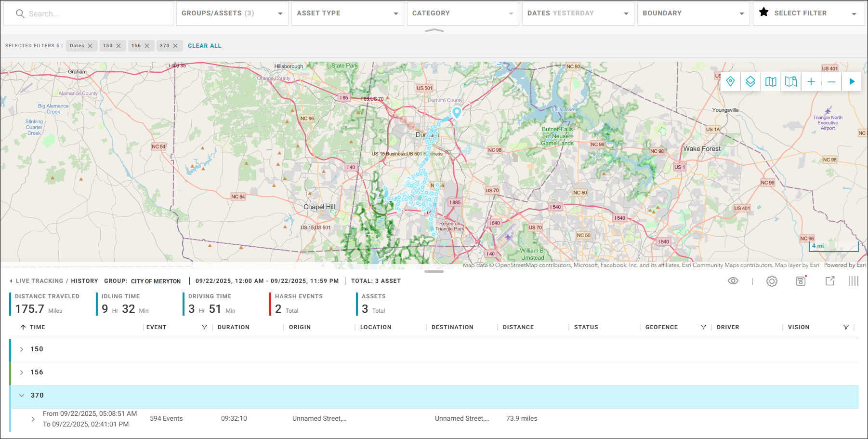The image size is (868, 439).
Task: Filter the Event column
Action: (204, 327)
